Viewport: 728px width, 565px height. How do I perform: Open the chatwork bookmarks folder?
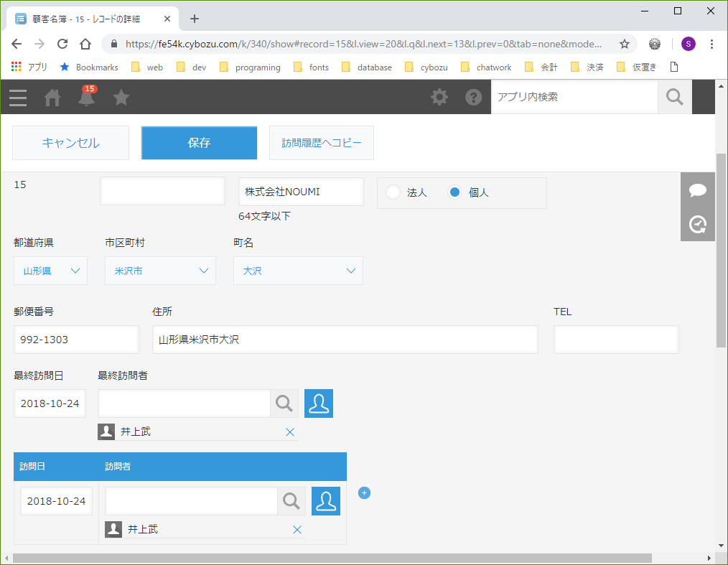[486, 67]
